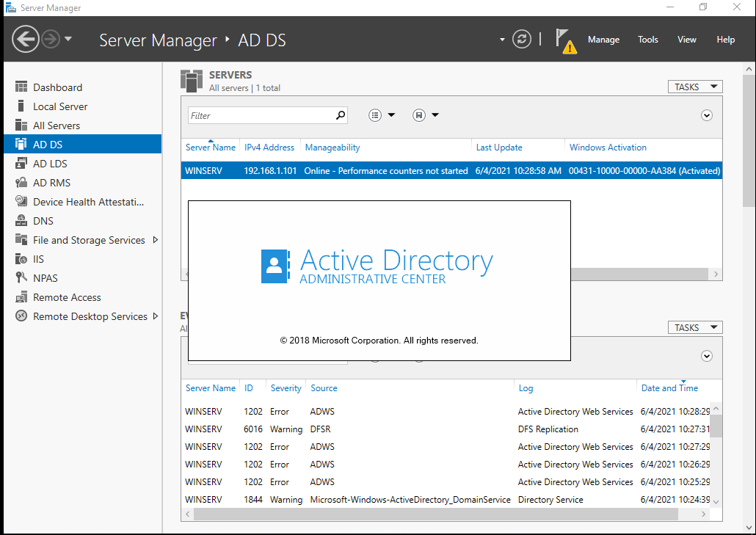This screenshot has width=756, height=535.
Task: Select the WINSERV server row
Action: [x=452, y=170]
